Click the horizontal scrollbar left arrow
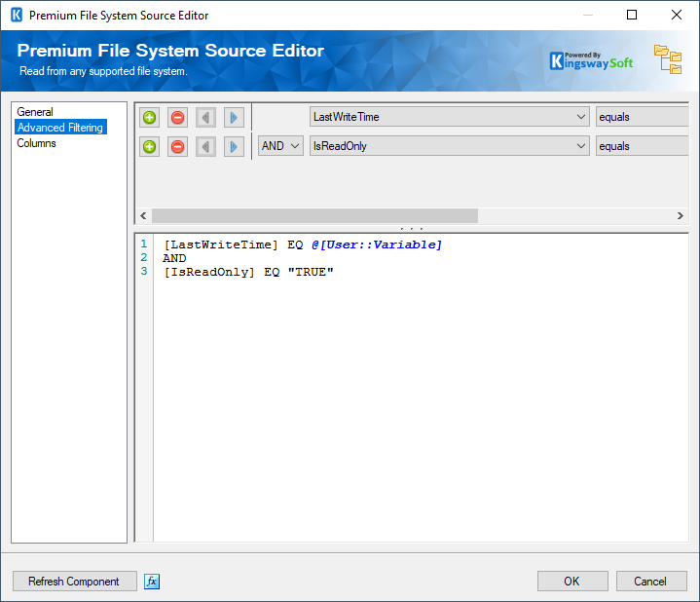The height and width of the screenshot is (602, 700). pos(143,215)
